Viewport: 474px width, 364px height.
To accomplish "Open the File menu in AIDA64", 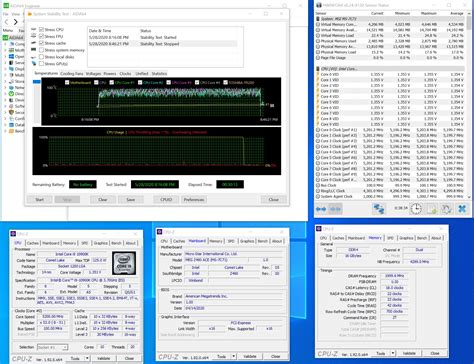I will pos(6,14).
